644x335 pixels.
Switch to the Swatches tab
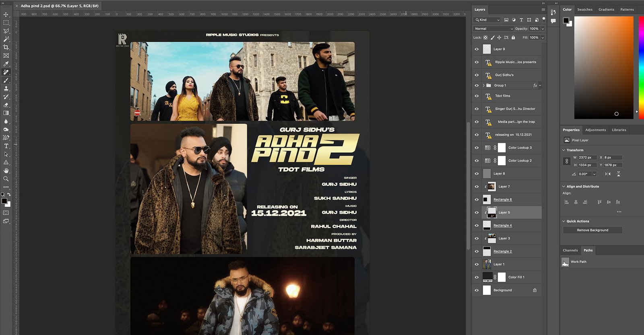tap(585, 10)
